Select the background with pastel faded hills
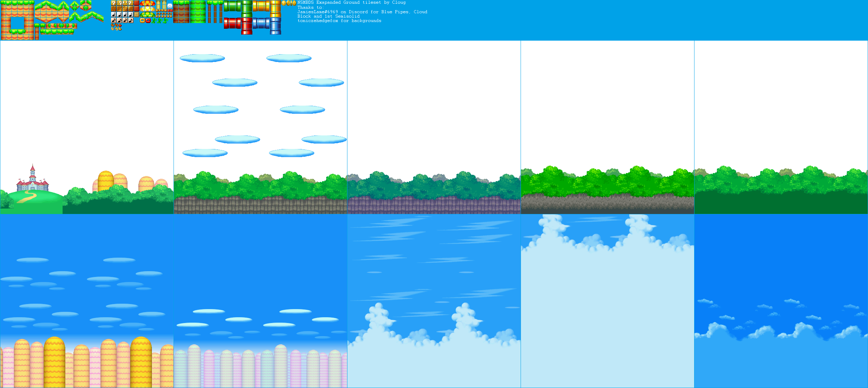Image resolution: width=868 pixels, height=388 pixels. point(260,301)
